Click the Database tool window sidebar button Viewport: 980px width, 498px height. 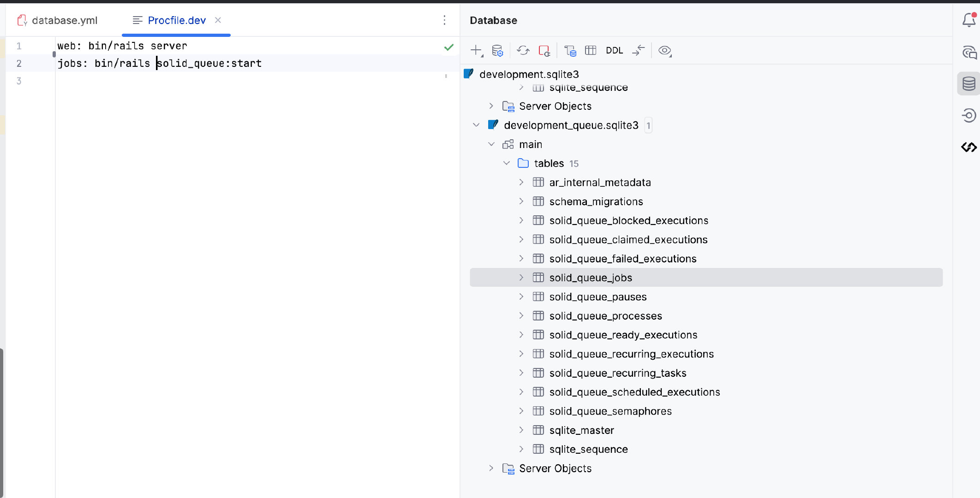pyautogui.click(x=968, y=84)
